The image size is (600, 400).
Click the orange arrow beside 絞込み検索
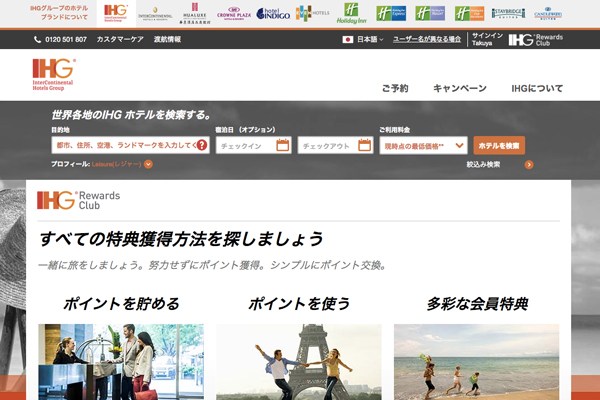pos(529,165)
